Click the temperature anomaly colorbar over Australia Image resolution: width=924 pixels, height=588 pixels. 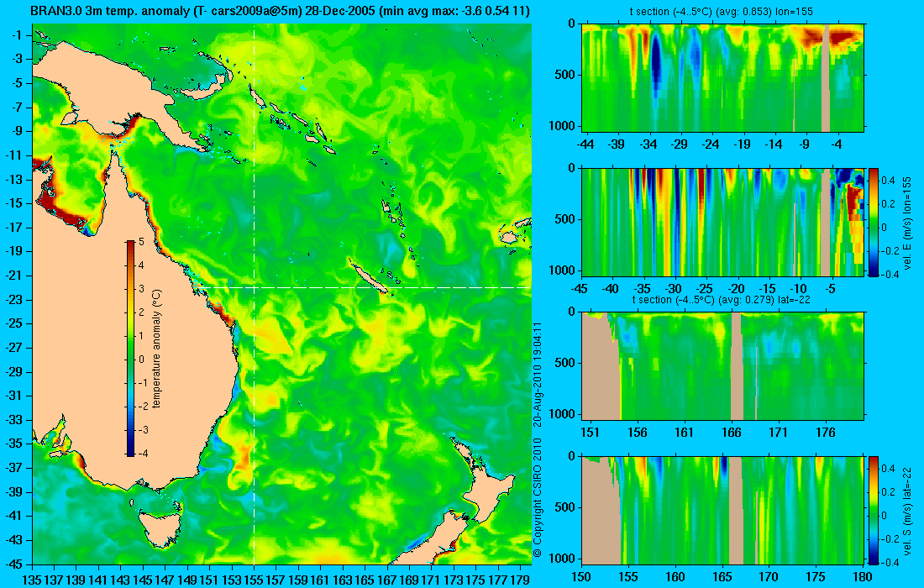click(x=129, y=349)
